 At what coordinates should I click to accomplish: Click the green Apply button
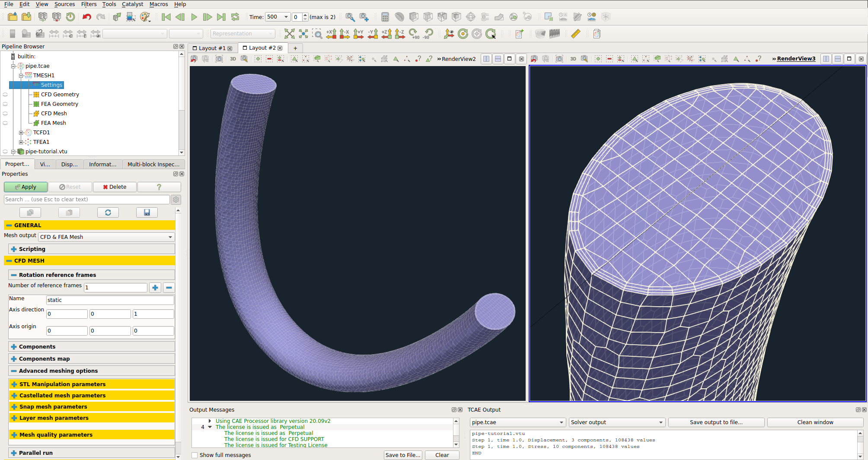(26, 187)
